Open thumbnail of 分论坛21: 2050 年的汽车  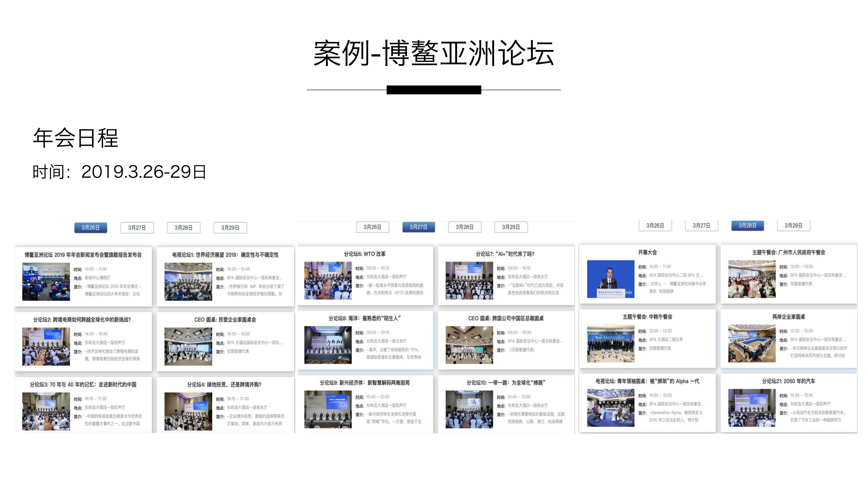(752, 408)
